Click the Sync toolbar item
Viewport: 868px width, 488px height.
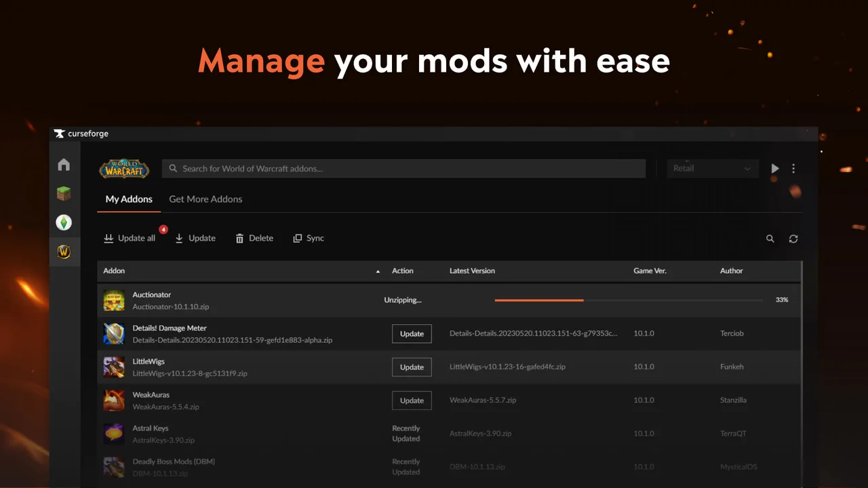pos(309,238)
